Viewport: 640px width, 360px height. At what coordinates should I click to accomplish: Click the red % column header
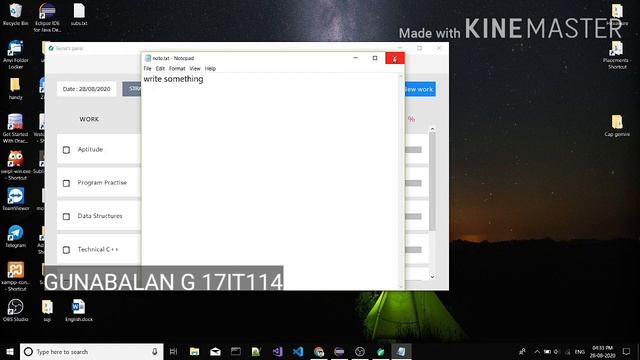point(411,119)
